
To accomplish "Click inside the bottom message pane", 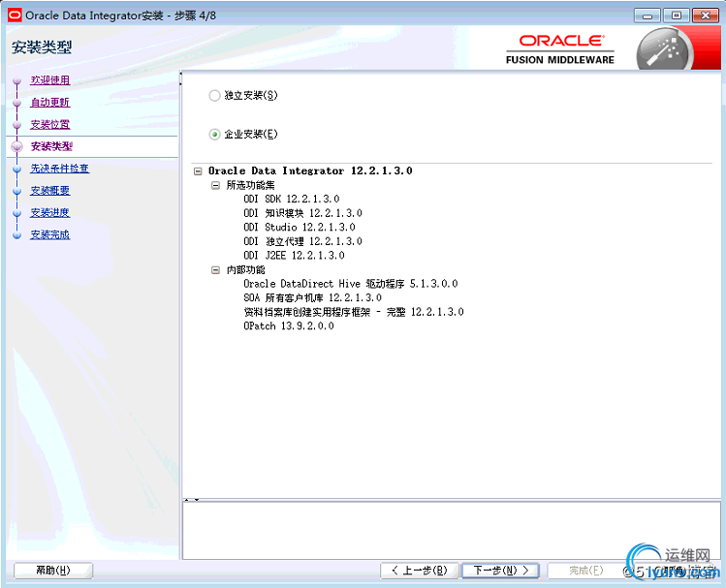I will click(452, 530).
